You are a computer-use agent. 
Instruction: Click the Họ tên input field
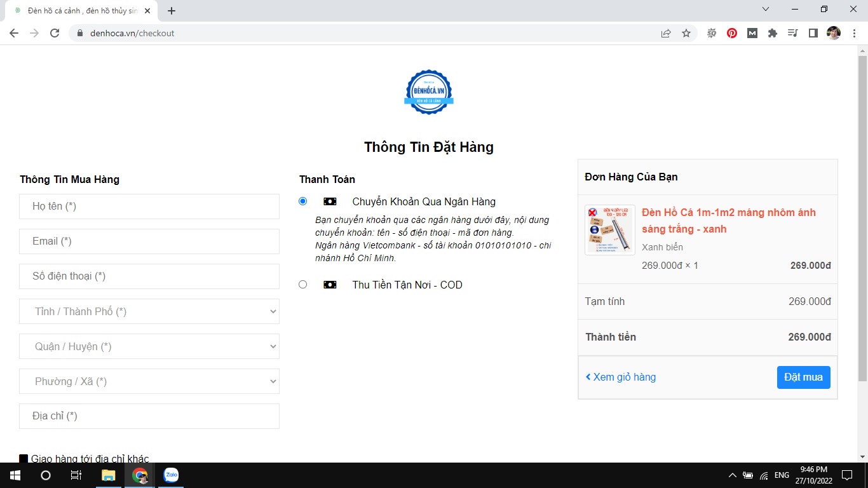pos(149,207)
